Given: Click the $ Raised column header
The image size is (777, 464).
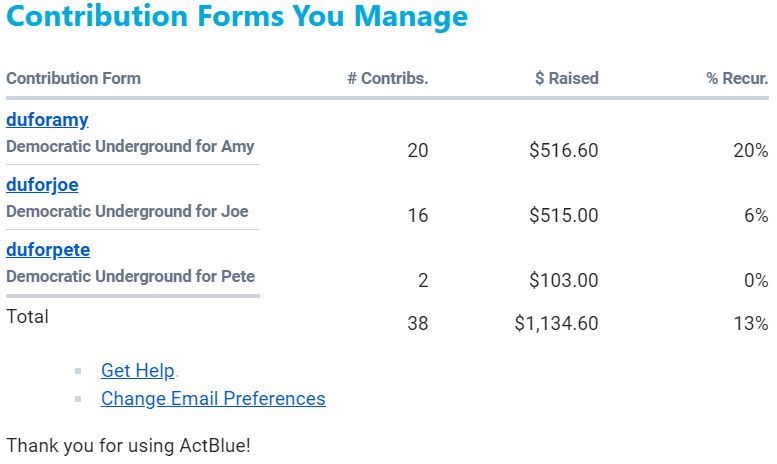Looking at the screenshot, I should [x=566, y=78].
